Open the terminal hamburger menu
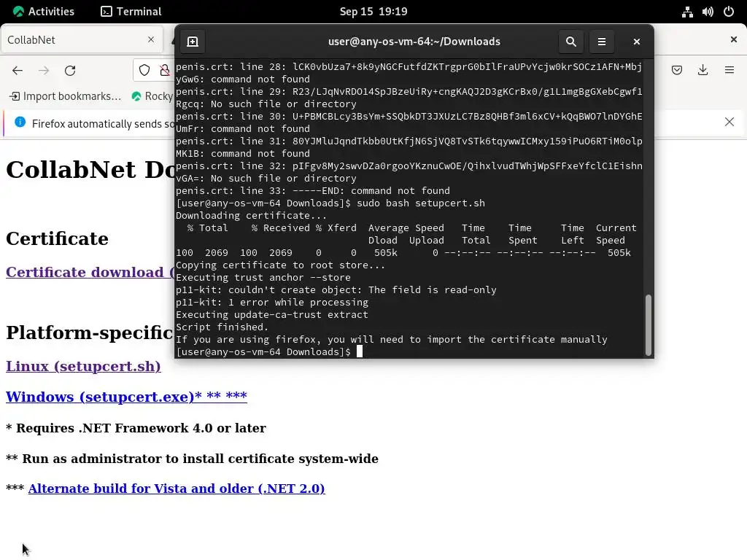Viewport: 747px width, 560px height. [x=602, y=42]
